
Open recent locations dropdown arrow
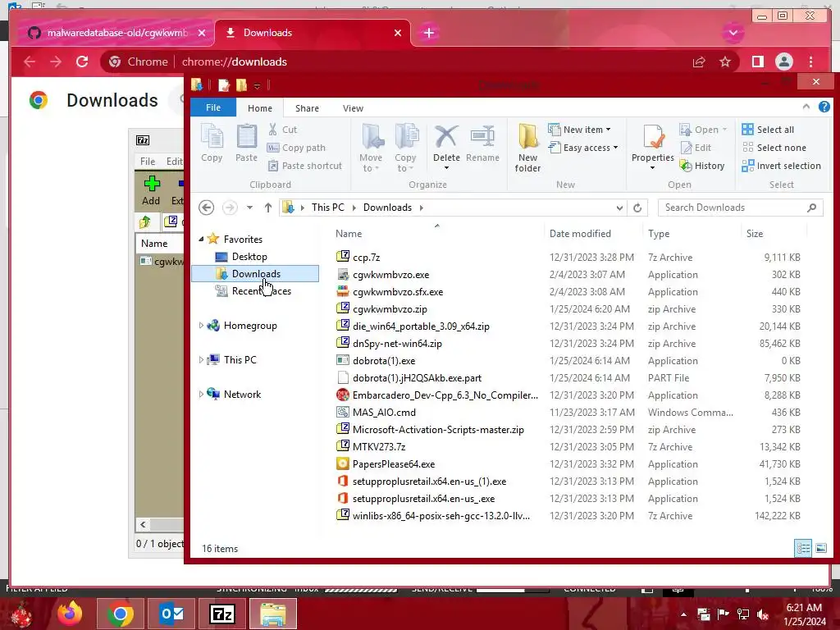pyautogui.click(x=249, y=208)
